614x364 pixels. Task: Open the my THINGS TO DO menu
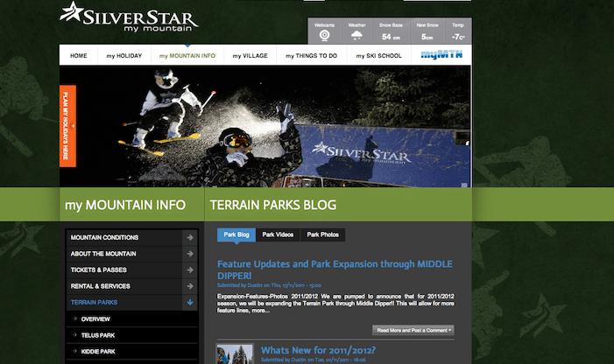(x=311, y=55)
